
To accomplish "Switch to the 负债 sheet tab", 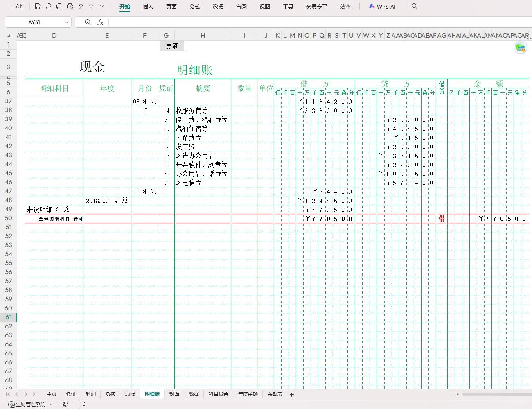I will click(x=110, y=394).
